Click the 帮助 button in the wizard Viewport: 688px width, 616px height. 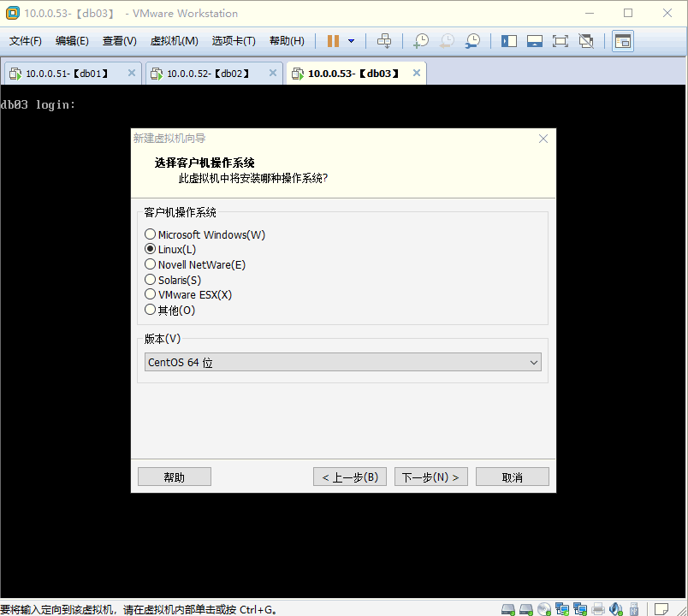tap(174, 477)
